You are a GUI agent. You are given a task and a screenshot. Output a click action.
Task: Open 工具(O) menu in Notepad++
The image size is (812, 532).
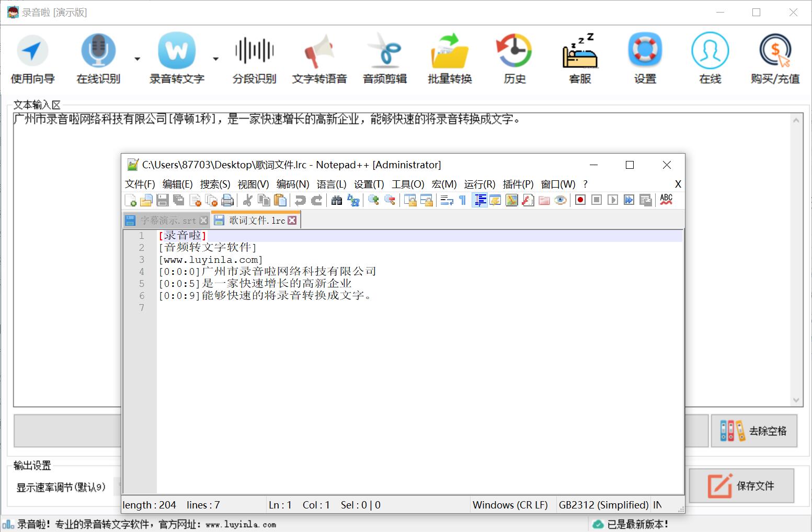[408, 184]
